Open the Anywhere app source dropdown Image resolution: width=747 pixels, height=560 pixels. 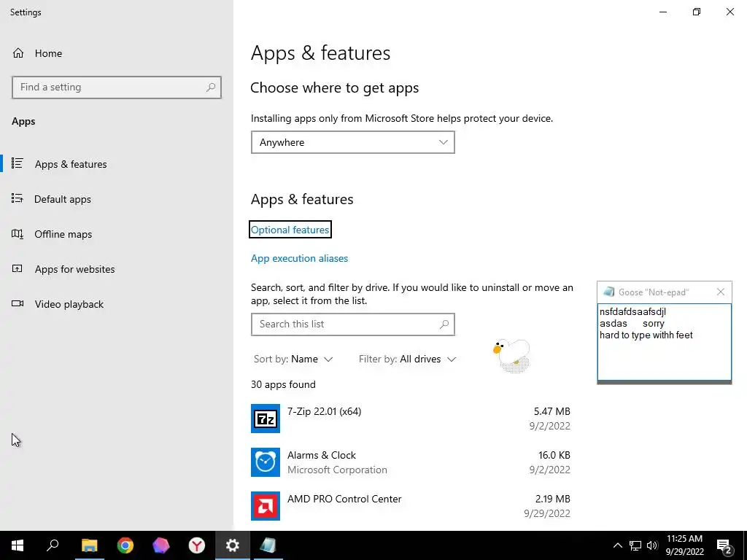click(x=352, y=142)
